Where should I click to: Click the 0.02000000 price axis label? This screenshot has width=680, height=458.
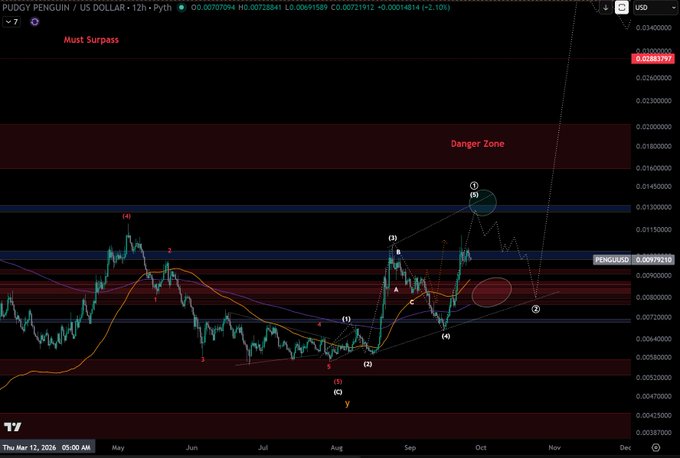click(x=654, y=127)
